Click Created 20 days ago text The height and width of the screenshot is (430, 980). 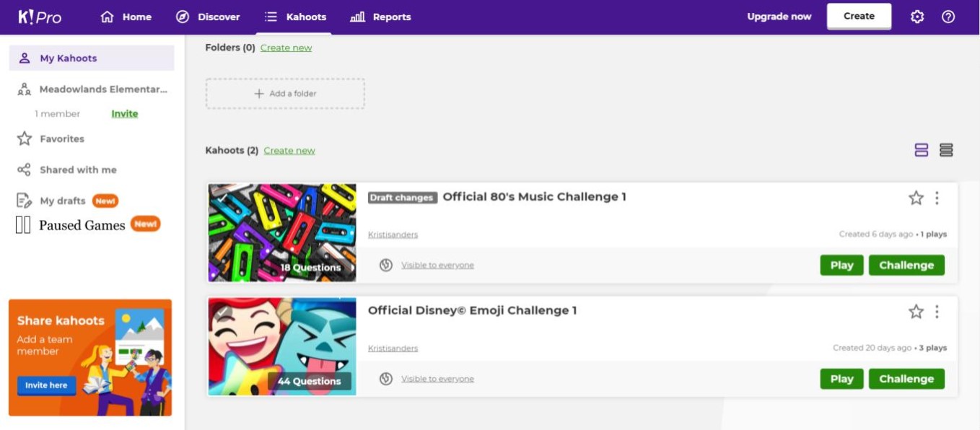[x=872, y=348]
